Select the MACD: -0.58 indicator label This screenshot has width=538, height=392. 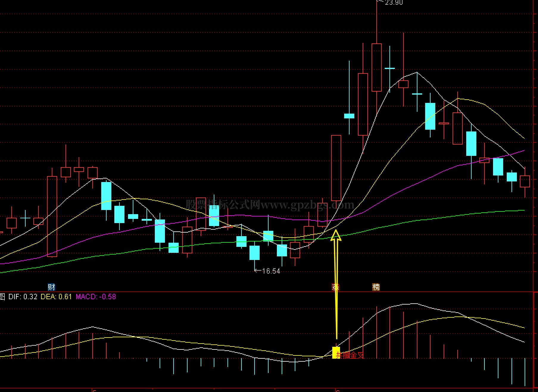96,297
